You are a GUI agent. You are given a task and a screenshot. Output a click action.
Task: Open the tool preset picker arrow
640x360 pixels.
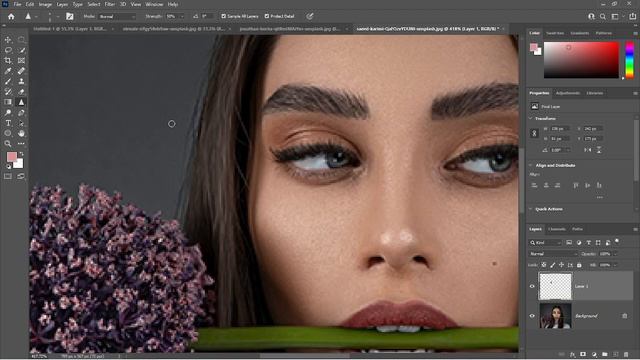[36, 16]
